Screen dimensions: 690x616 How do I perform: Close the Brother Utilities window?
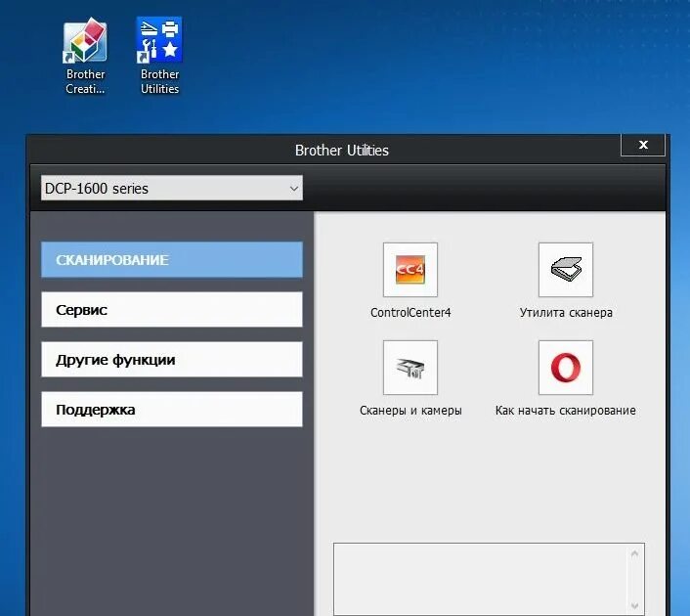[x=642, y=145]
